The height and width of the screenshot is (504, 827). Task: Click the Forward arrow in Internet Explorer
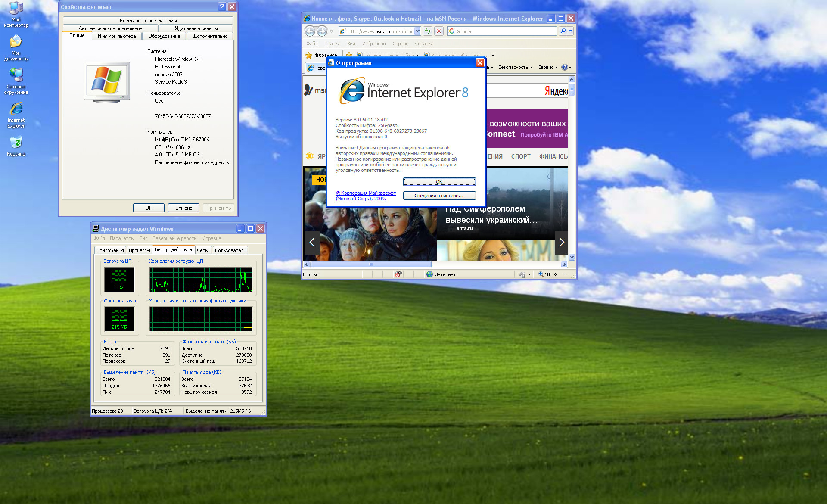[322, 31]
